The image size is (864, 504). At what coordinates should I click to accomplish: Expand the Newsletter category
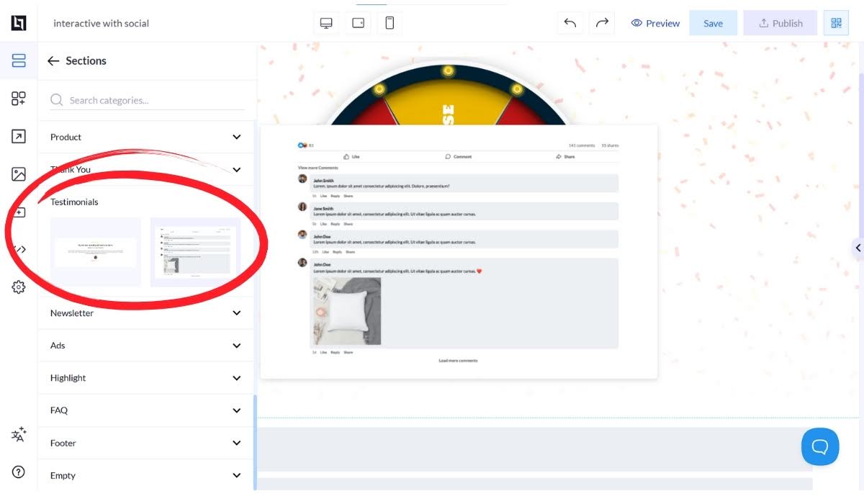click(146, 313)
